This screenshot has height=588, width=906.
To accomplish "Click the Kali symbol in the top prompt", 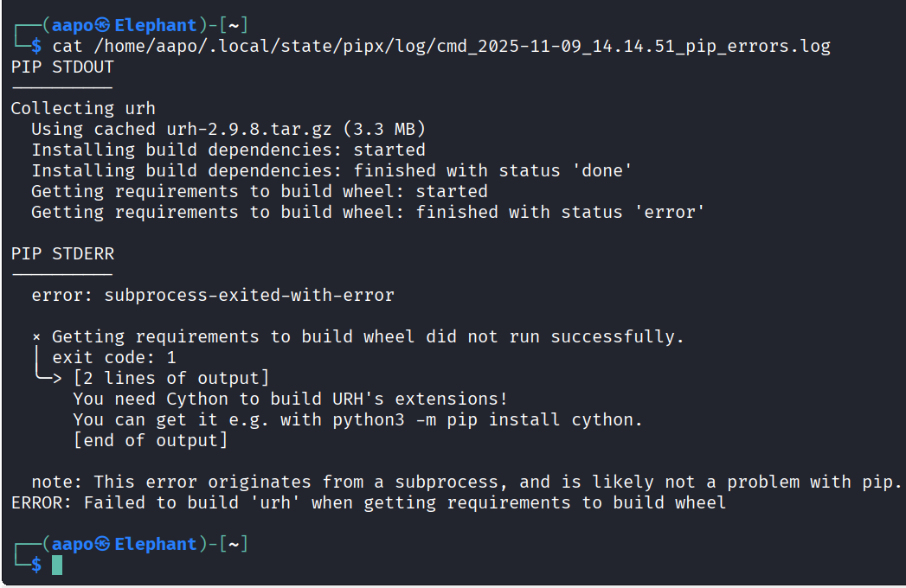I will point(103,25).
